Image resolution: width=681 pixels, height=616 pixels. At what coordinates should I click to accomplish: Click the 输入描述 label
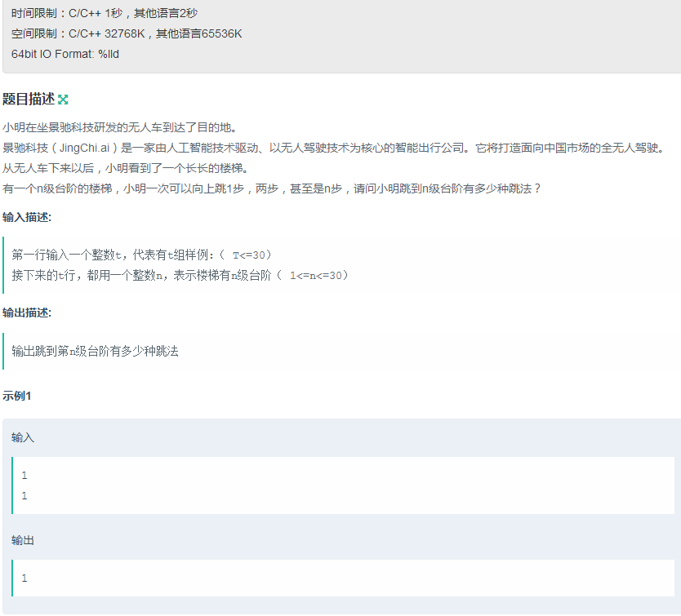(x=27, y=218)
